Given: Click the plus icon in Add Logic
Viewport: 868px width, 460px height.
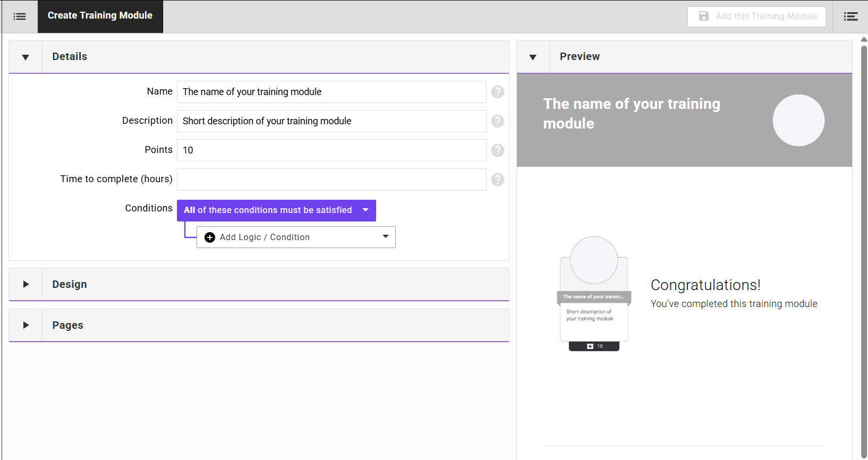Looking at the screenshot, I should coord(210,237).
